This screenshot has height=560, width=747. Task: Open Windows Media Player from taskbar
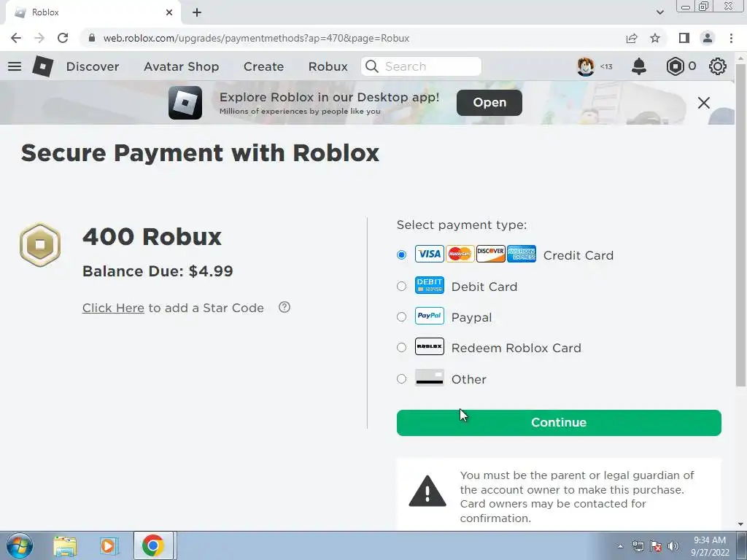(108, 545)
